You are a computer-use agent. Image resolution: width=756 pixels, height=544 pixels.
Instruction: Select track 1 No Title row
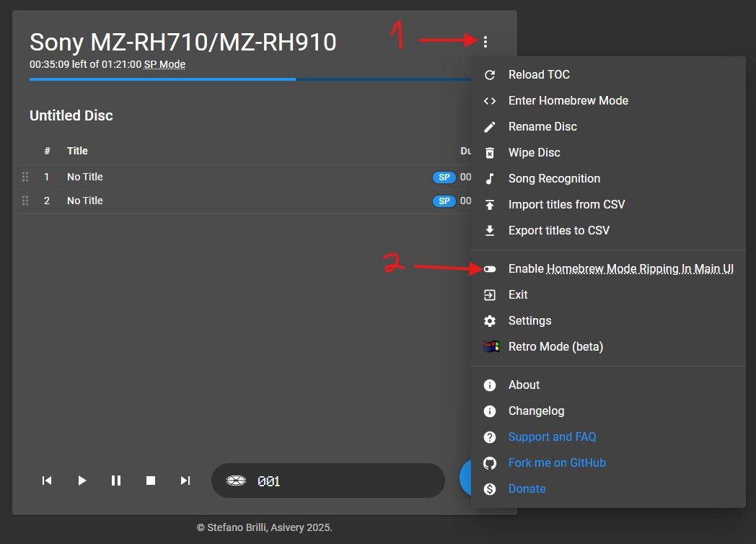click(x=245, y=177)
